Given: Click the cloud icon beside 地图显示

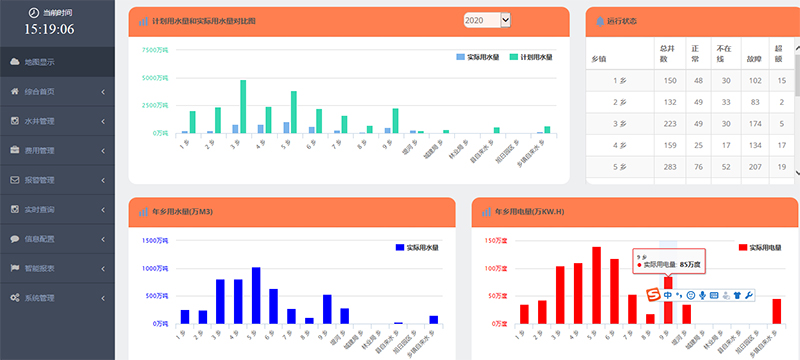Looking at the screenshot, I should (15, 62).
